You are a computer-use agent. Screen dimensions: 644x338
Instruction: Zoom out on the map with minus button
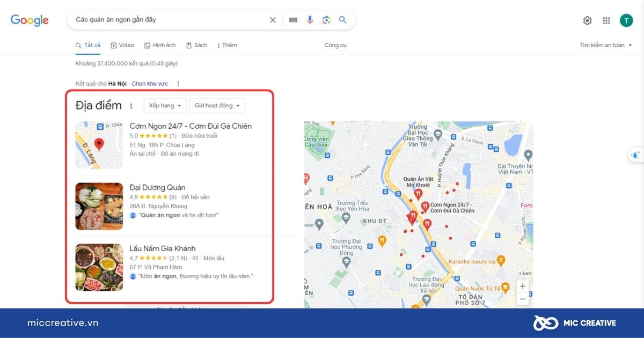click(523, 299)
